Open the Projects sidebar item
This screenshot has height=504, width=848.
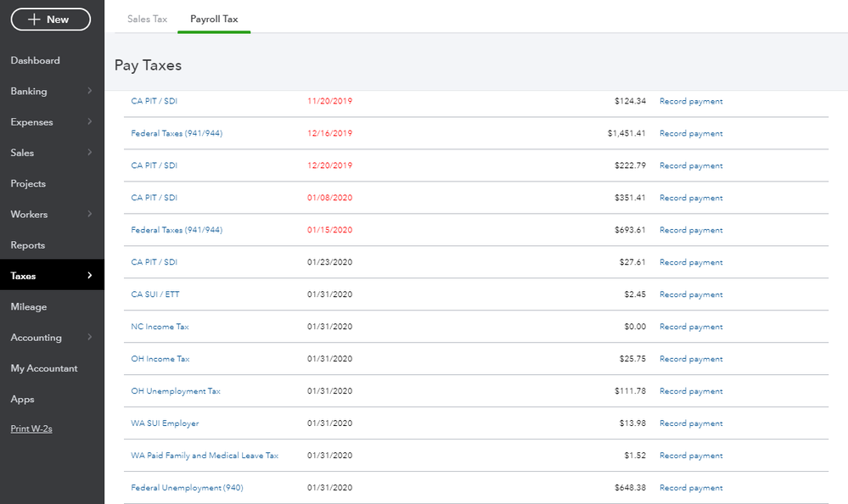coord(28,184)
